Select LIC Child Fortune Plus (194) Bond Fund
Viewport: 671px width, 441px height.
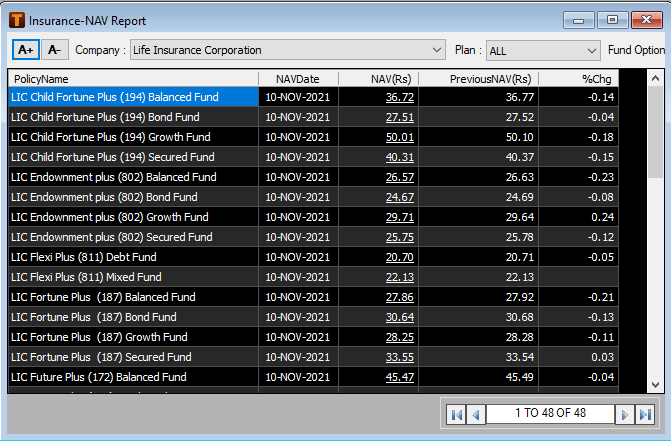click(x=133, y=117)
